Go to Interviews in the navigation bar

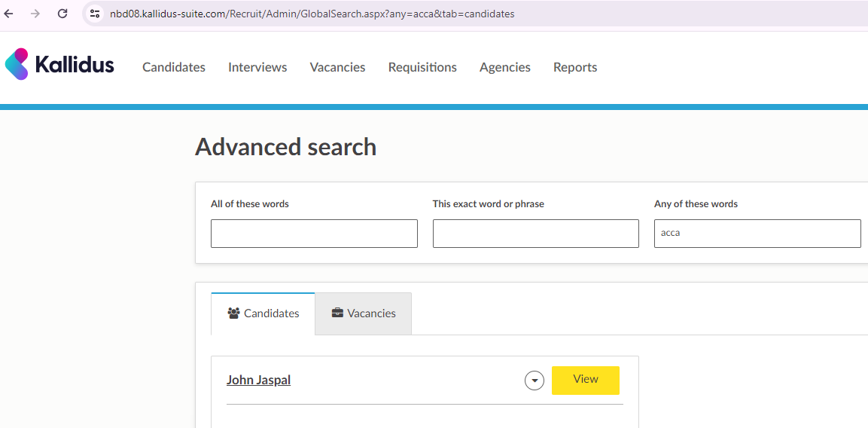[x=257, y=67]
